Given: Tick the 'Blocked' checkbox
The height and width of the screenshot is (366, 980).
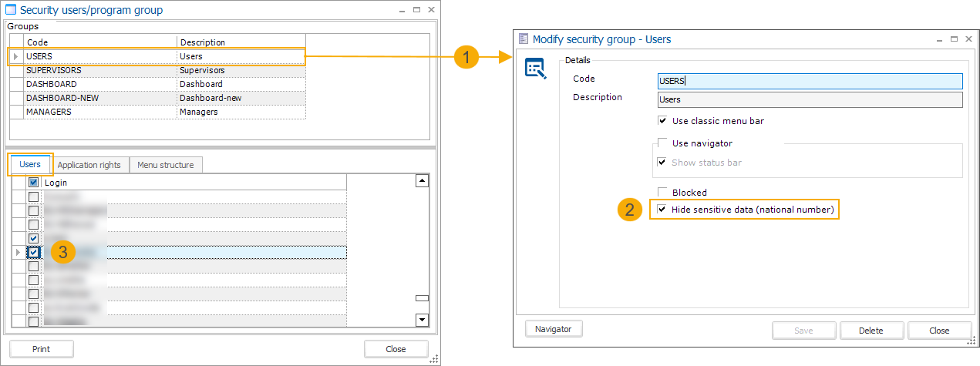Looking at the screenshot, I should (662, 193).
